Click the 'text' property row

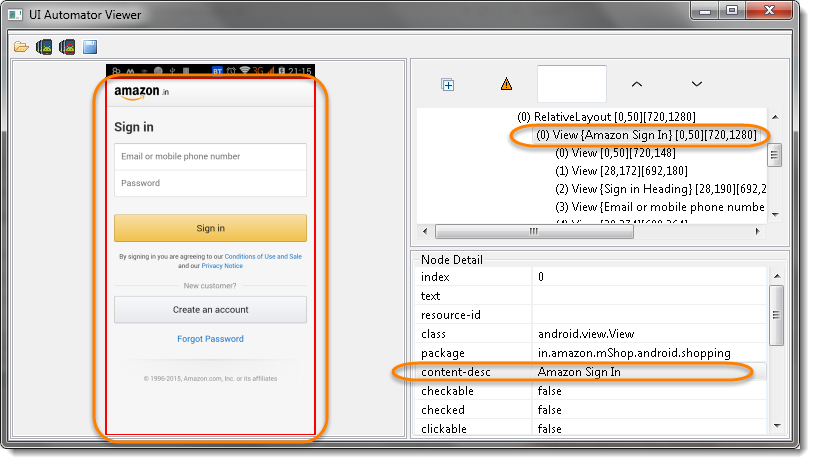pyautogui.click(x=591, y=296)
